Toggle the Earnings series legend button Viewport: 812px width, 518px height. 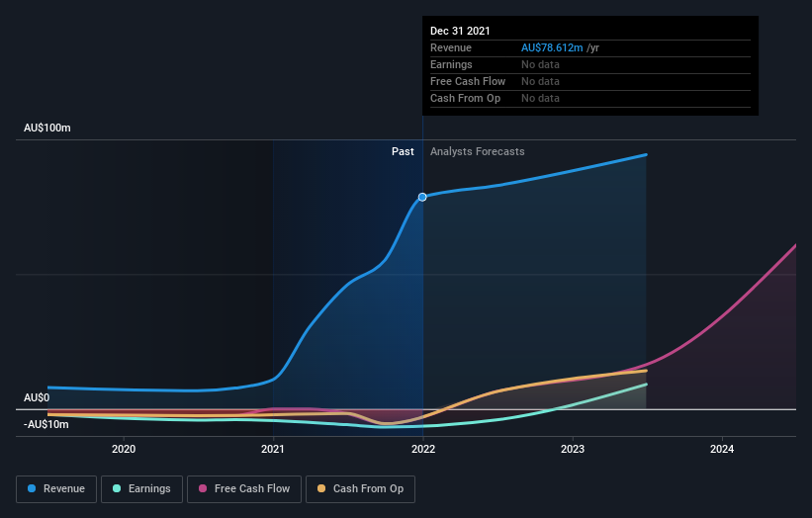click(x=141, y=489)
